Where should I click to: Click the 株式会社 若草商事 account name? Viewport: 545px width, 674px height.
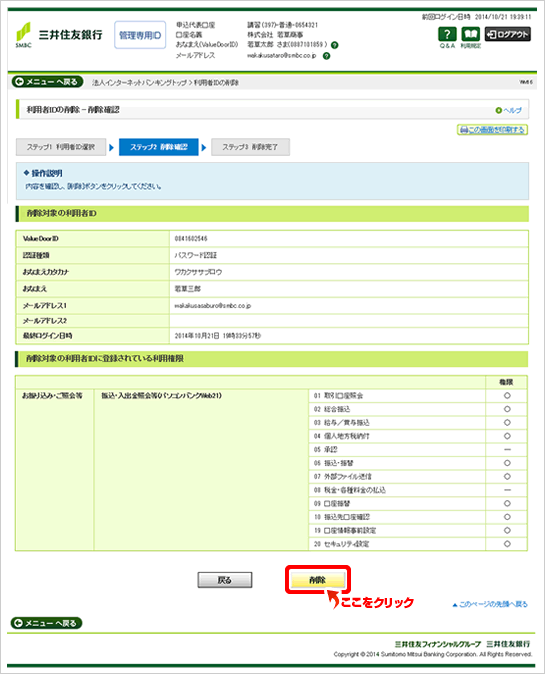click(x=275, y=35)
